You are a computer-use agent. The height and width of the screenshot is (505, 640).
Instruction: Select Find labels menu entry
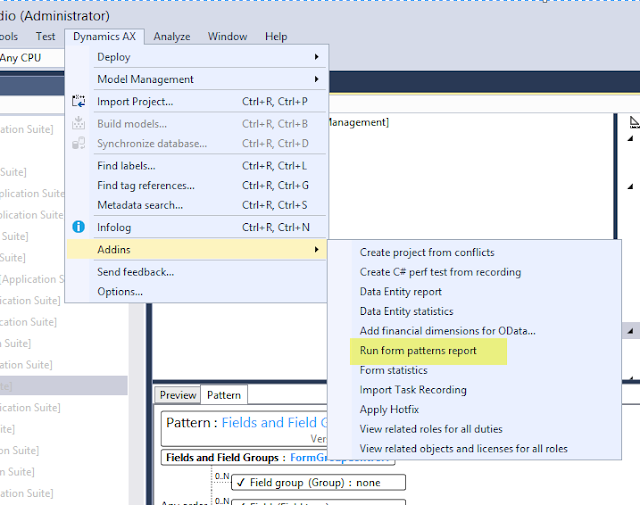tap(197, 165)
